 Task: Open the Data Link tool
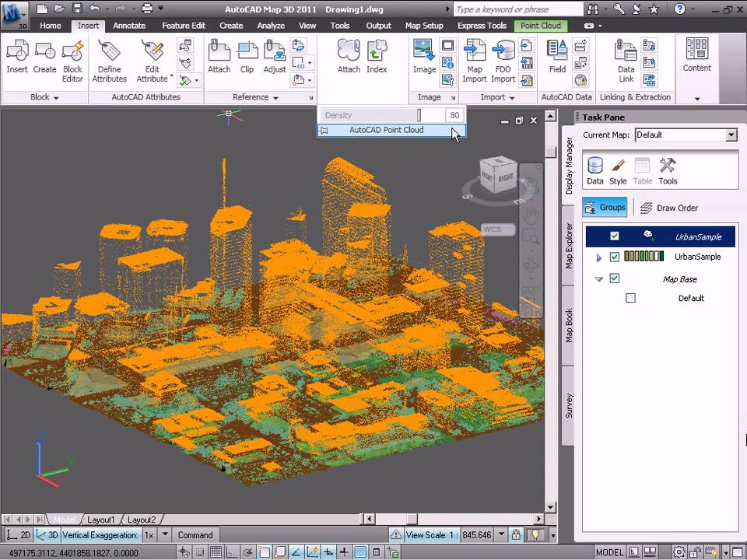coord(626,61)
